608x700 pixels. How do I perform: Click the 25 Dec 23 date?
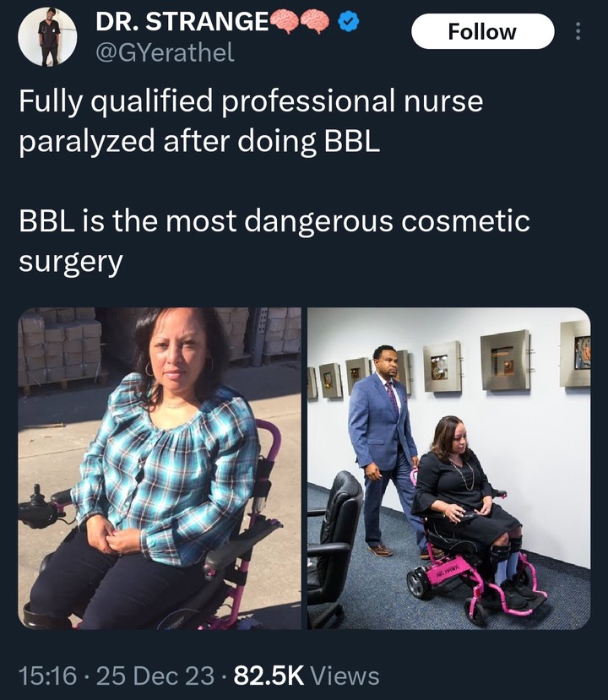(x=155, y=676)
